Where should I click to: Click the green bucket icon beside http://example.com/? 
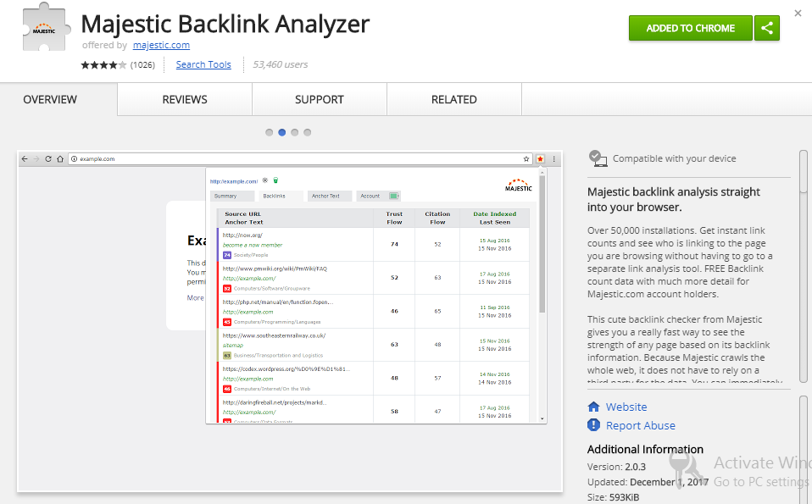(275, 180)
